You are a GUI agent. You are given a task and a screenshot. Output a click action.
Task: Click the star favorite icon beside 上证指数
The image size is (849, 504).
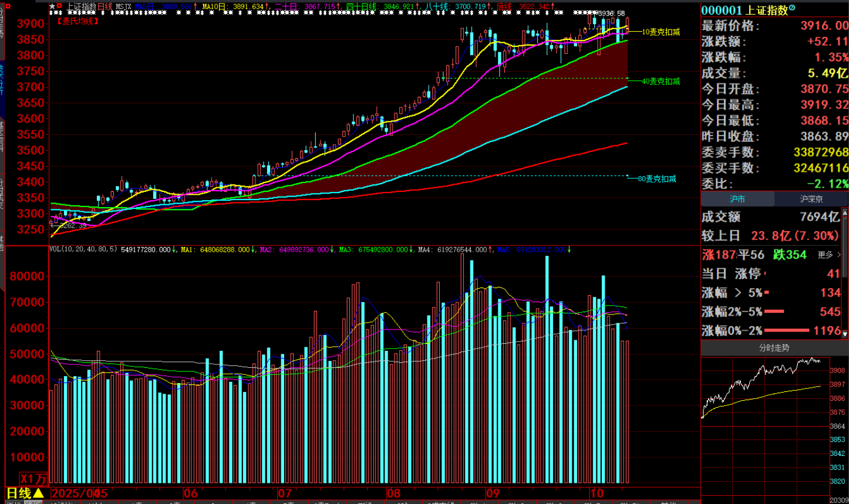pyautogui.click(x=52, y=6)
